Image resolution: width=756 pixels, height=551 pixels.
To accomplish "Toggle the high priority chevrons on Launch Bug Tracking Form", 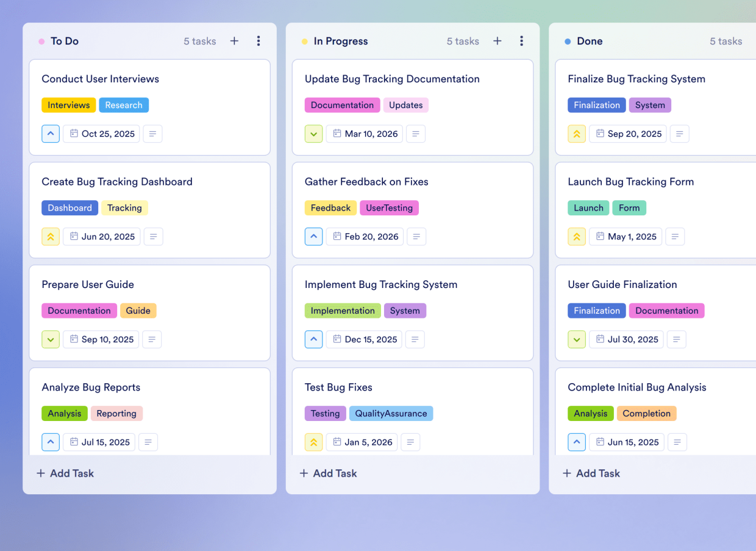I will (x=576, y=236).
